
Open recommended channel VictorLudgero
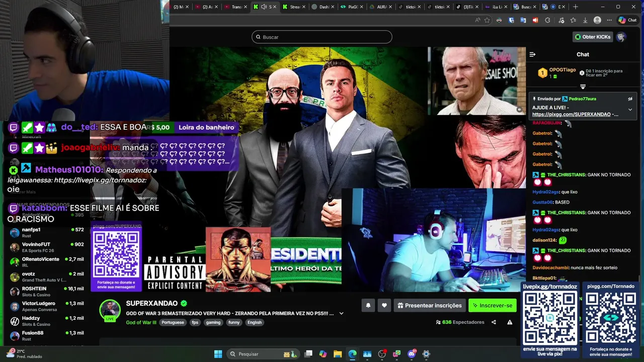click(x=47, y=306)
